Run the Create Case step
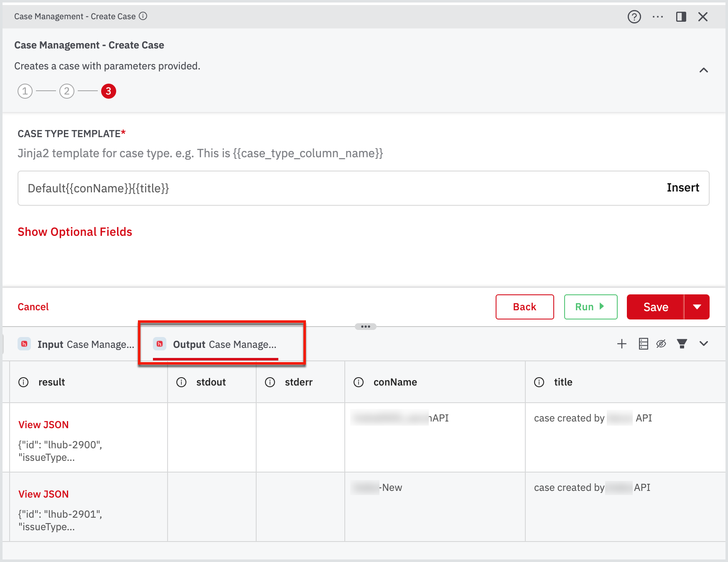The width and height of the screenshot is (728, 562). pyautogui.click(x=591, y=307)
